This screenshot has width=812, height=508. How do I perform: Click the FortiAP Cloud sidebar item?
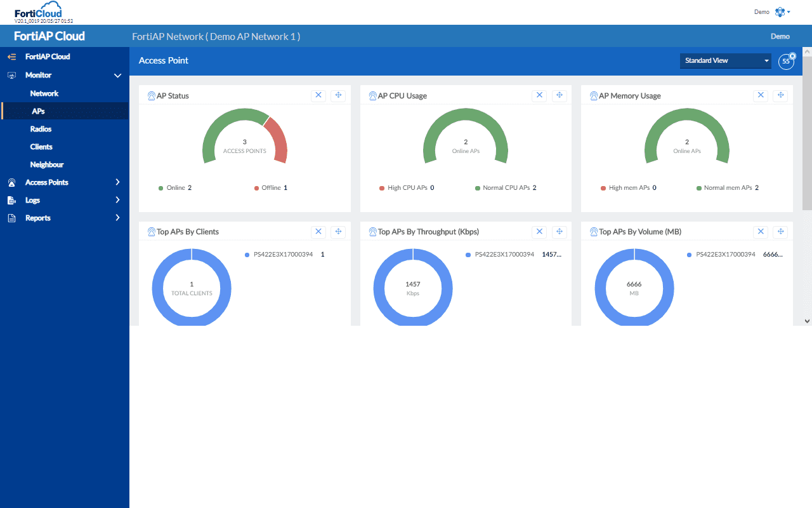[48, 57]
